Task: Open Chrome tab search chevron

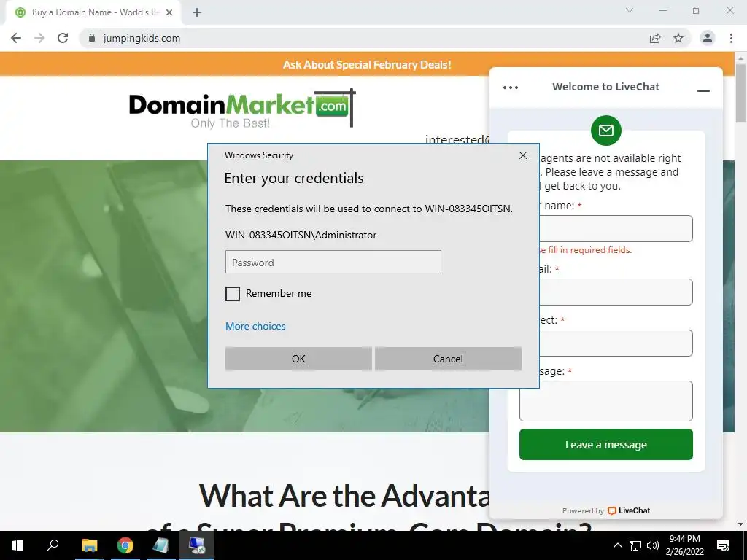Action: 630,10
